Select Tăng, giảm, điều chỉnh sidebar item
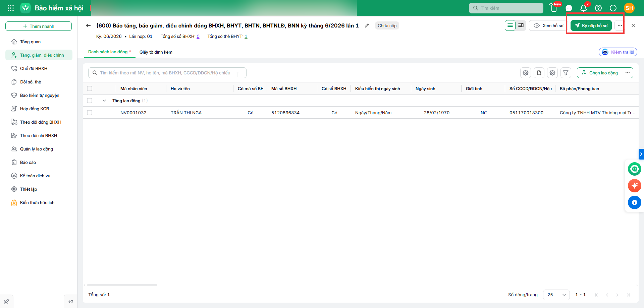The image size is (644, 308). (x=39, y=55)
